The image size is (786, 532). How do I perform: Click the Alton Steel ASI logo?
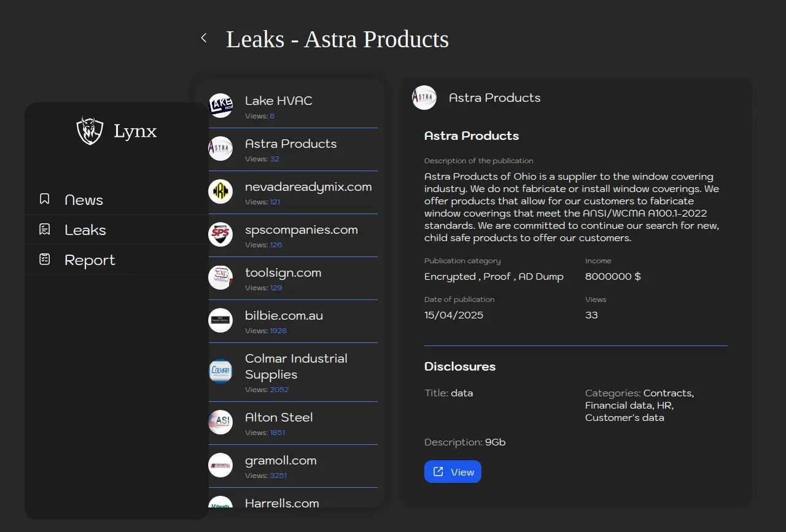[220, 422]
